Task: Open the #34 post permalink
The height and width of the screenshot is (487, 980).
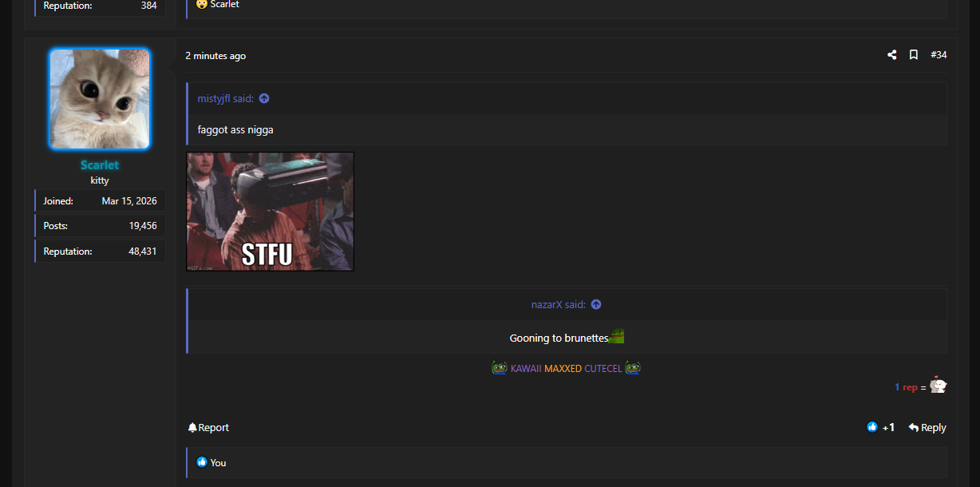Action: pyautogui.click(x=939, y=55)
